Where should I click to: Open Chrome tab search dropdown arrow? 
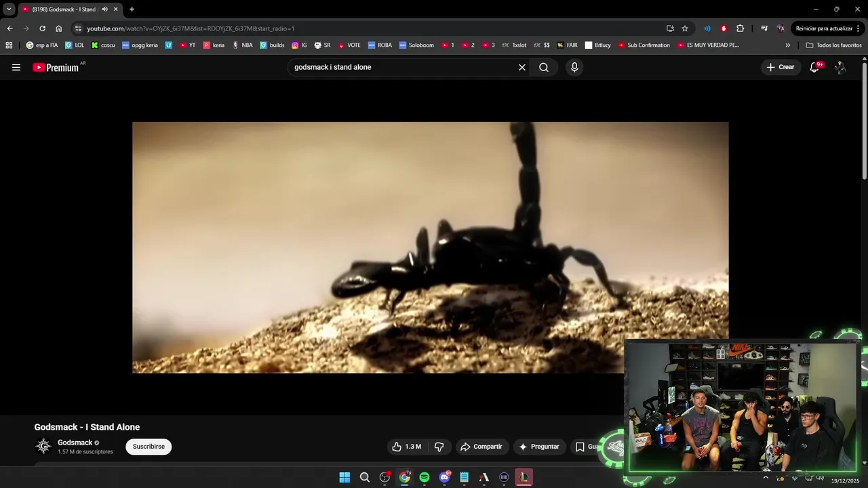(x=9, y=9)
